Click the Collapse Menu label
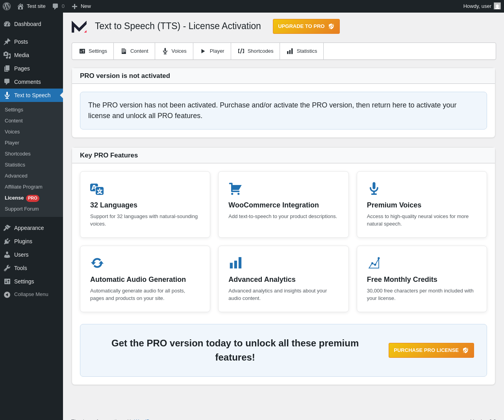The image size is (504, 420). [x=31, y=294]
